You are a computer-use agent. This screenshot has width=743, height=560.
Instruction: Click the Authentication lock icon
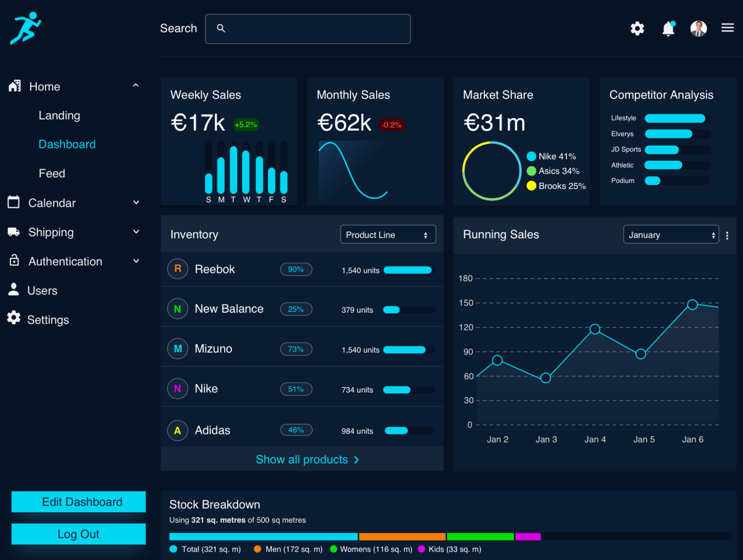(14, 260)
